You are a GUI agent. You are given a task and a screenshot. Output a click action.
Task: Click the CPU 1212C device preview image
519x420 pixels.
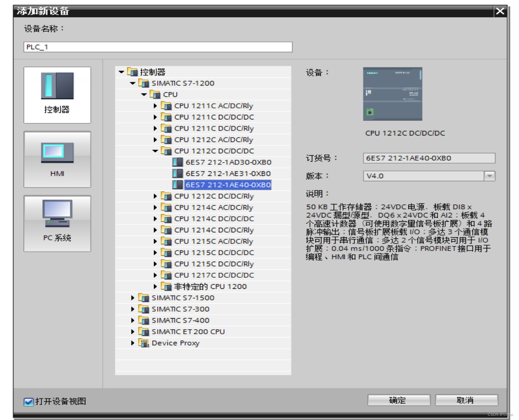click(x=393, y=94)
